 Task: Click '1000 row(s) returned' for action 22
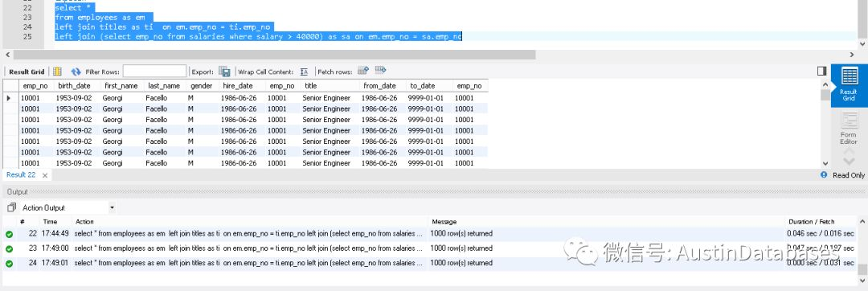point(461,233)
